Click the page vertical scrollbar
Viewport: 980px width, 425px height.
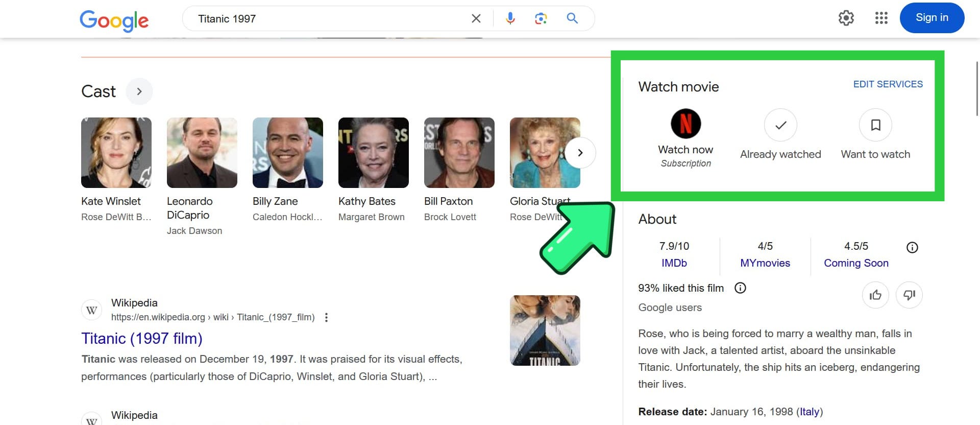pyautogui.click(x=977, y=89)
